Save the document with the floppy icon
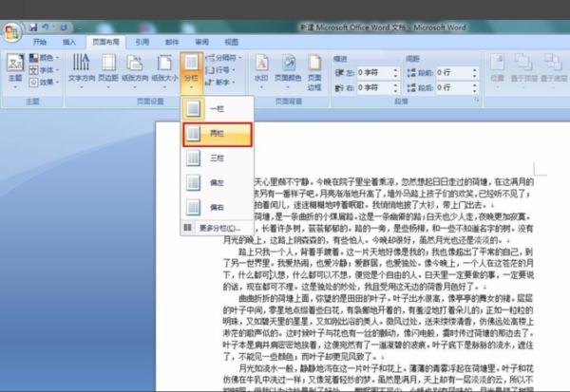This screenshot has height=392, width=570. click(x=33, y=28)
